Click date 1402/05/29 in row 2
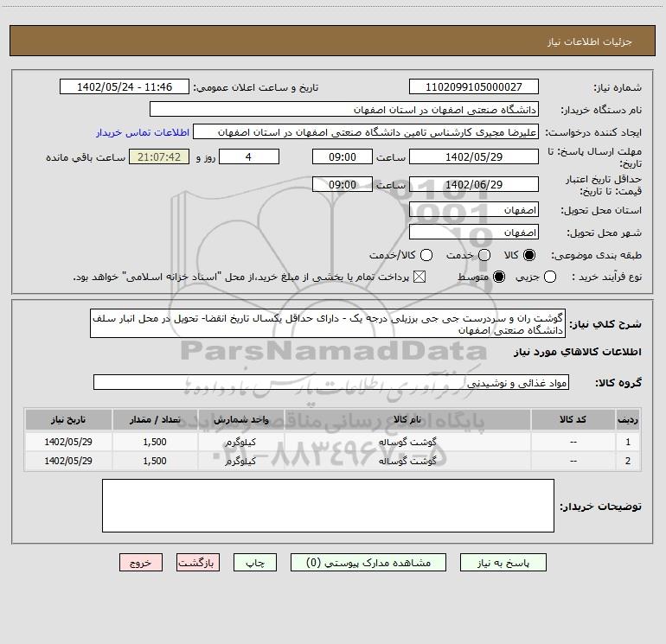Image resolution: width=666 pixels, height=644 pixels. 68,461
